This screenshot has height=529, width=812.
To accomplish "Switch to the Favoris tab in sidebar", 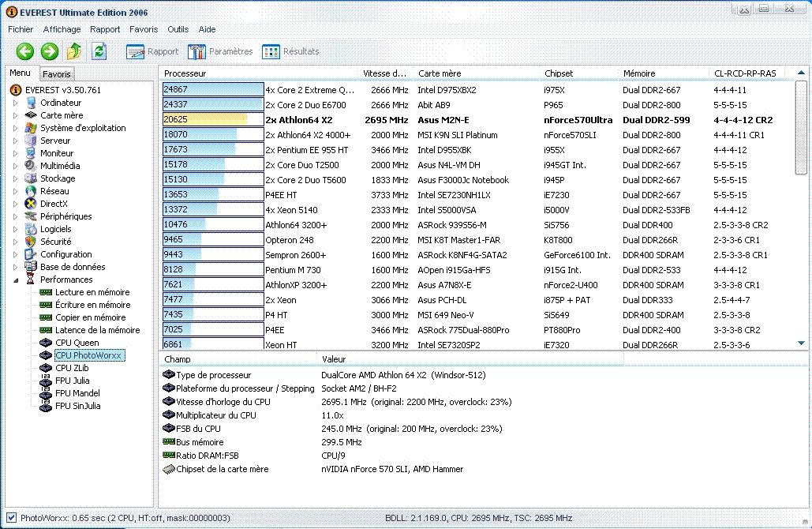I will [57, 74].
